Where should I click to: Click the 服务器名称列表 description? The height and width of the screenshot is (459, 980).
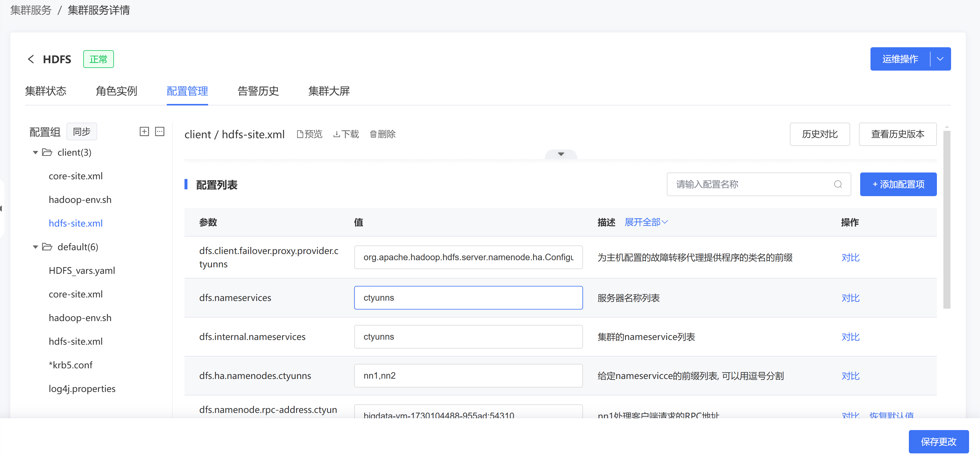628,298
